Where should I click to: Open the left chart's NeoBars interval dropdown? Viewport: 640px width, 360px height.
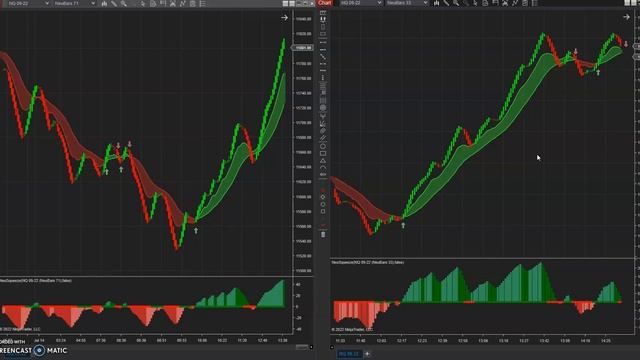coord(74,3)
